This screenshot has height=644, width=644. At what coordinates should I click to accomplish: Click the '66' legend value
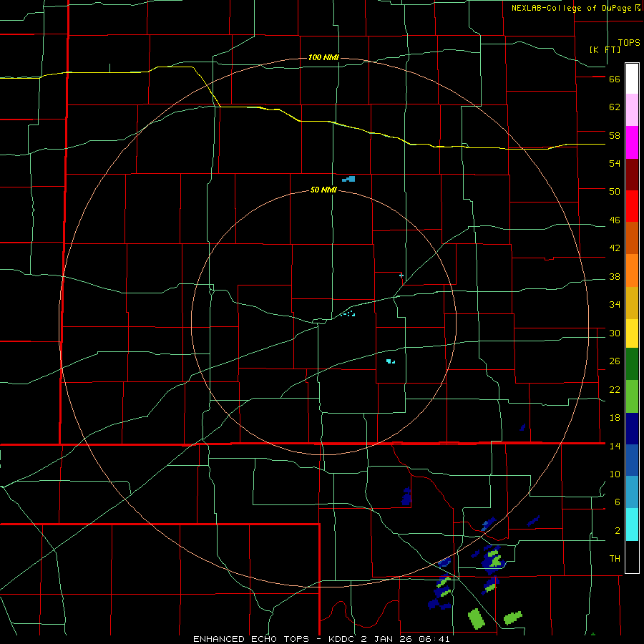tap(615, 79)
